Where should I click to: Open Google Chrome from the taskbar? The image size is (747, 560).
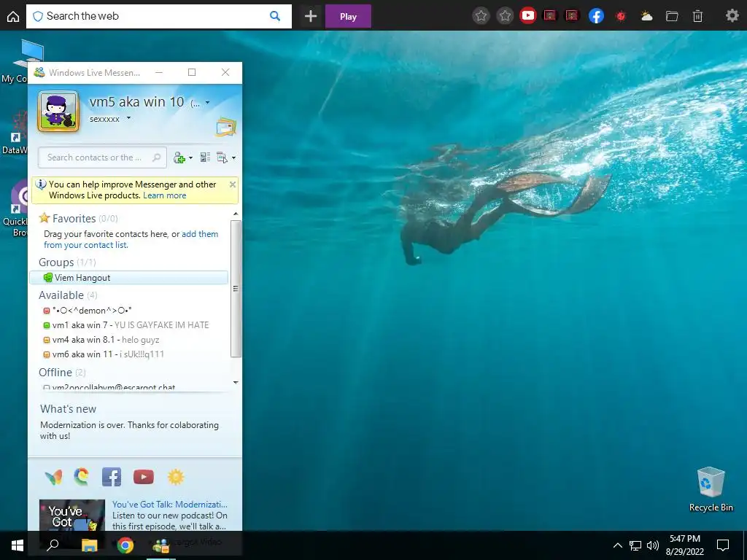point(125,545)
